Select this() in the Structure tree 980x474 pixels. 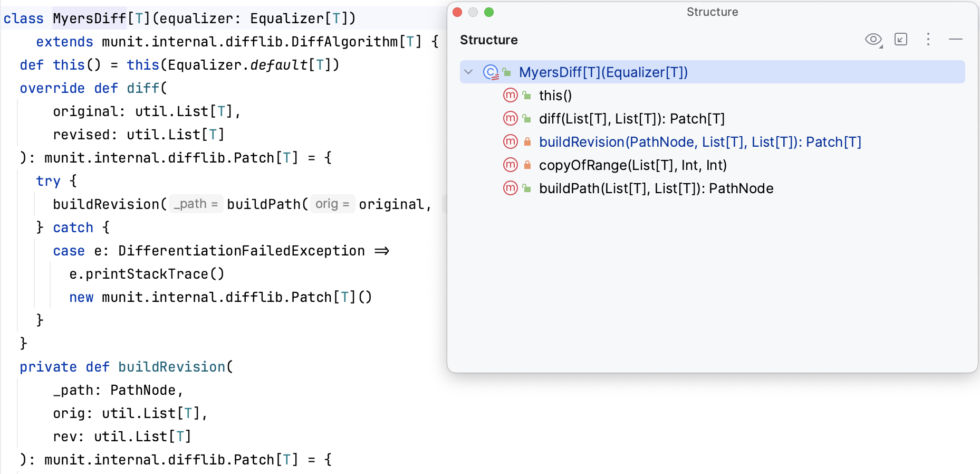pos(555,96)
